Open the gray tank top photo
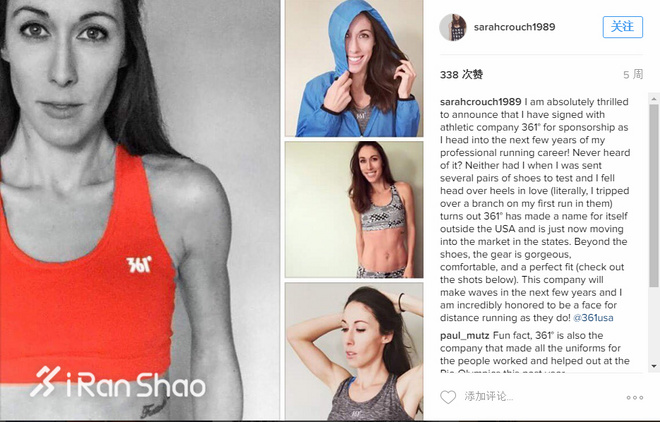The image size is (660, 422). click(x=354, y=351)
